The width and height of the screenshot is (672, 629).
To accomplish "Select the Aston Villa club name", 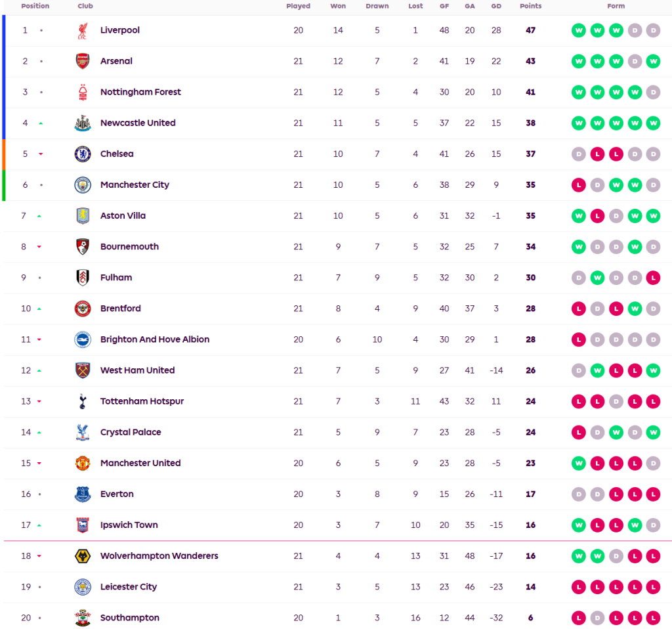I will (123, 215).
